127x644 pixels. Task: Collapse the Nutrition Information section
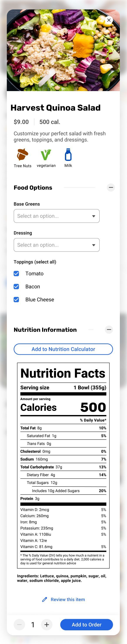(109, 330)
